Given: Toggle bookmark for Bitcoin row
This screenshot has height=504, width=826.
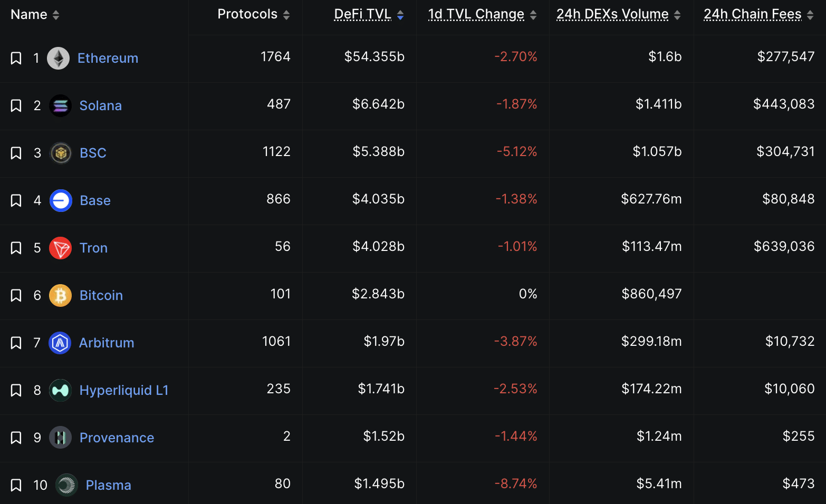Looking at the screenshot, I should click(16, 295).
